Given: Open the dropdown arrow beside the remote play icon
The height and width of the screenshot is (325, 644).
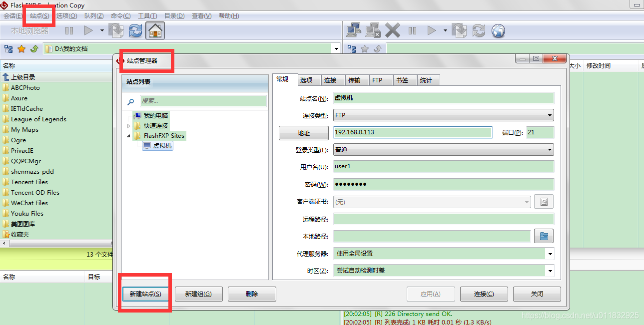Looking at the screenshot, I should coord(445,31).
